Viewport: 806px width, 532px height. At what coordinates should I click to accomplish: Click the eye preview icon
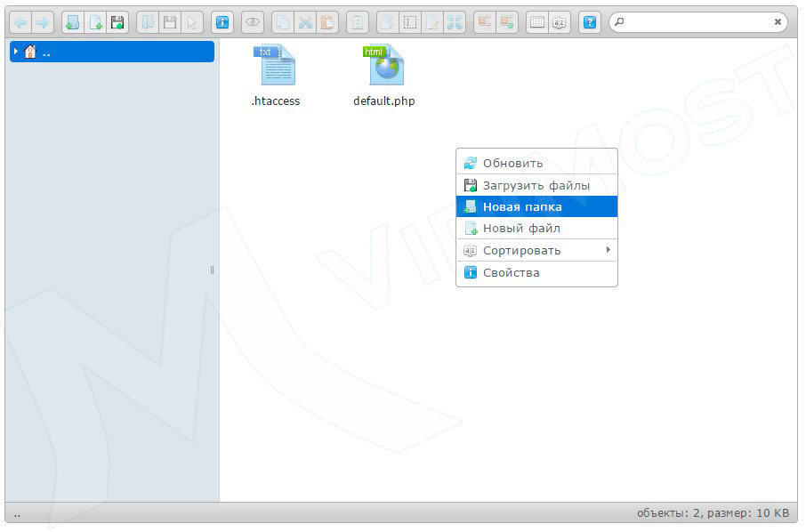[253, 22]
